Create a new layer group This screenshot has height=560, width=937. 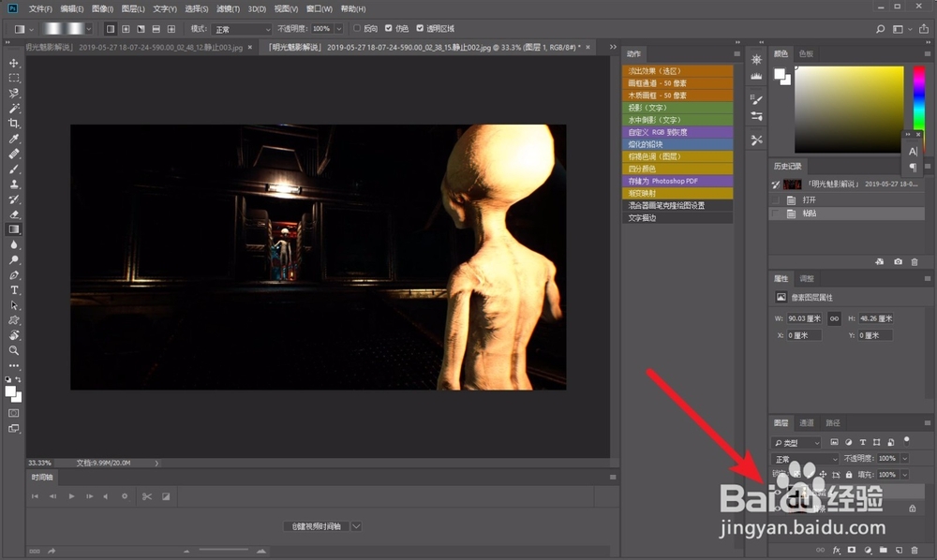pyautogui.click(x=883, y=550)
